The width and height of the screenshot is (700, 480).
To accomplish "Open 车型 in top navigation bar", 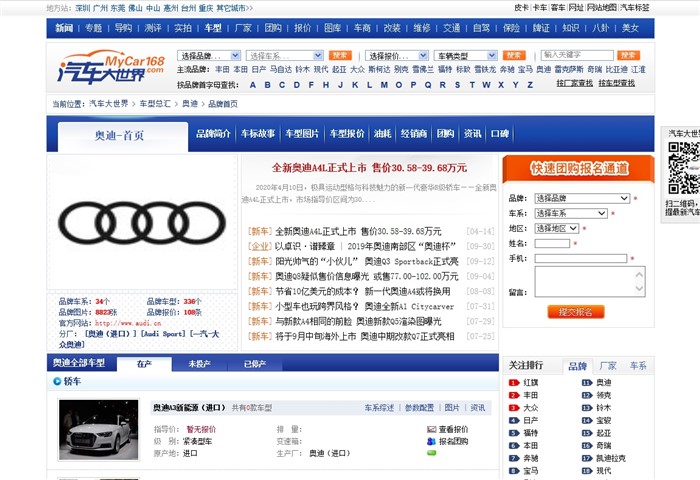I will pyautogui.click(x=213, y=28).
